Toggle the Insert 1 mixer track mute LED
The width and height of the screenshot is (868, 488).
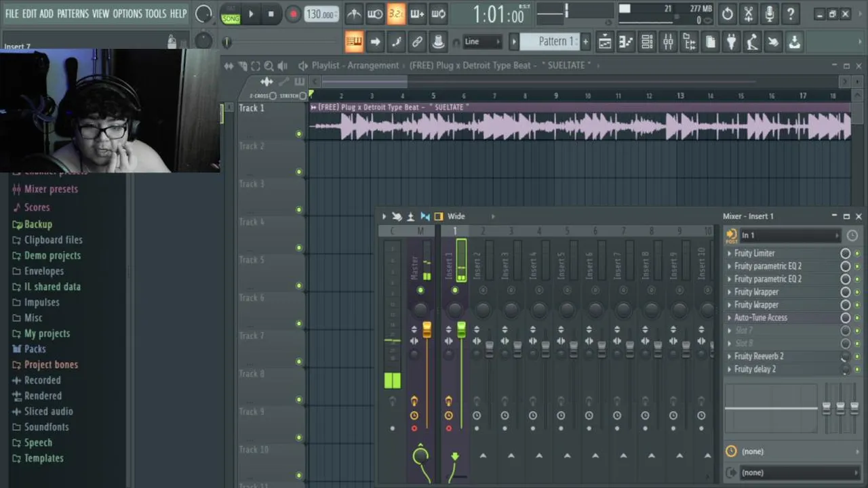pos(454,290)
